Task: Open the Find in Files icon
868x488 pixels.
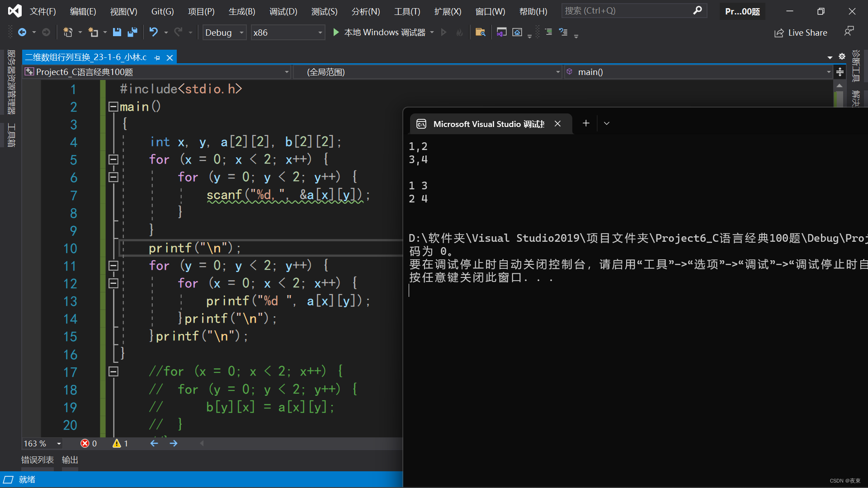Action: coord(480,32)
